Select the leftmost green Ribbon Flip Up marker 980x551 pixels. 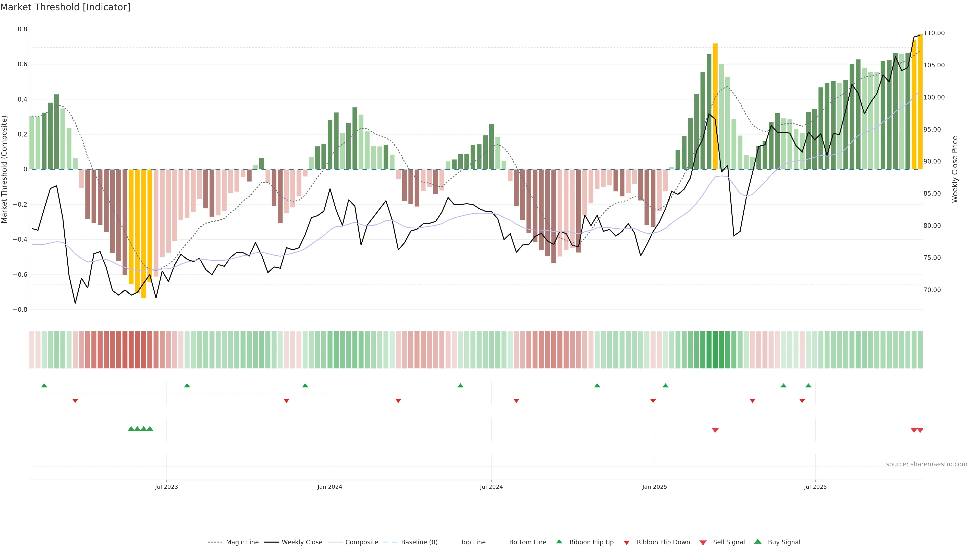tap(44, 386)
